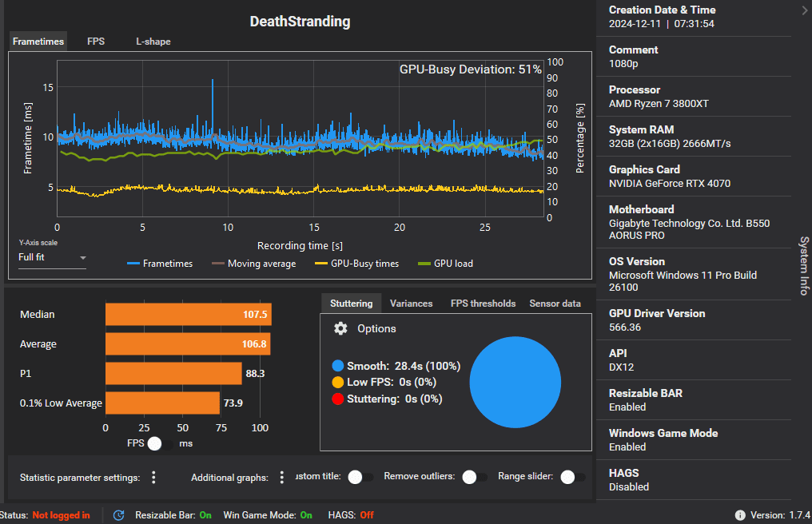Image resolution: width=812 pixels, height=524 pixels.
Task: Open the Sensor data tab
Action: coord(555,304)
